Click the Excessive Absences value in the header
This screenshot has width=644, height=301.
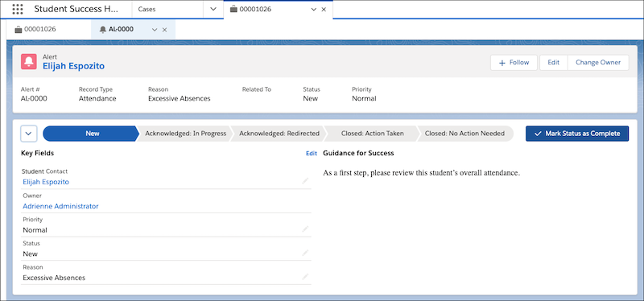coord(179,98)
